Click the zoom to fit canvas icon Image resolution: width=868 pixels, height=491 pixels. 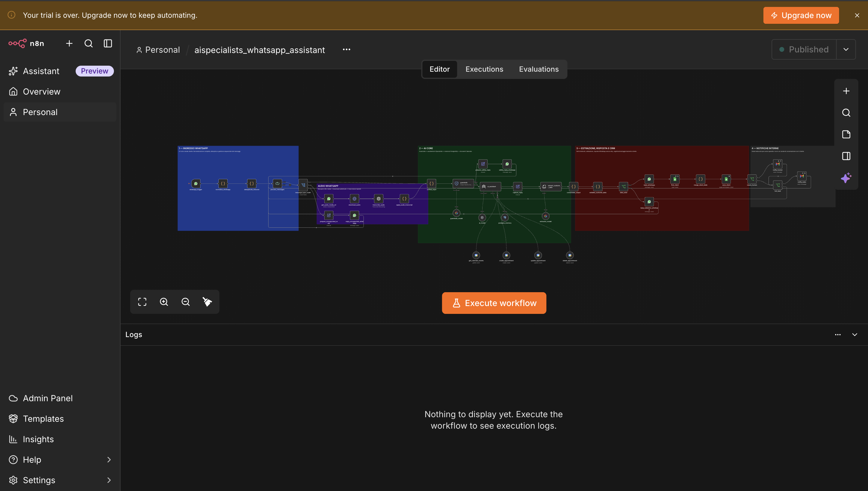tap(142, 302)
